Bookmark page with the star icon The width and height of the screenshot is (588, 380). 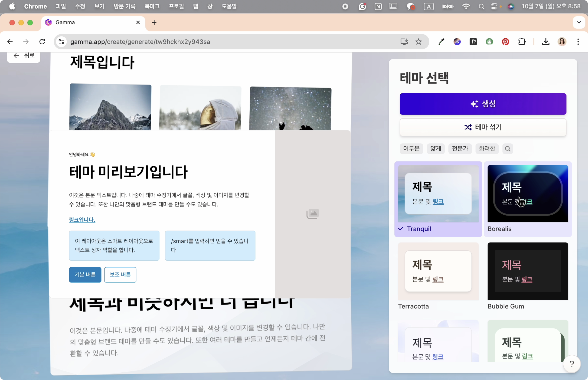click(x=418, y=42)
